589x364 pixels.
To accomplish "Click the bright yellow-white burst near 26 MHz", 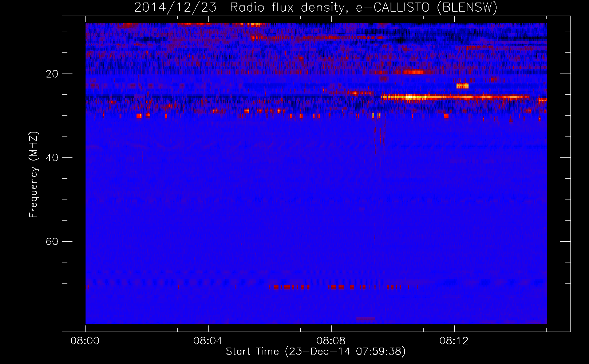I will pos(455,97).
